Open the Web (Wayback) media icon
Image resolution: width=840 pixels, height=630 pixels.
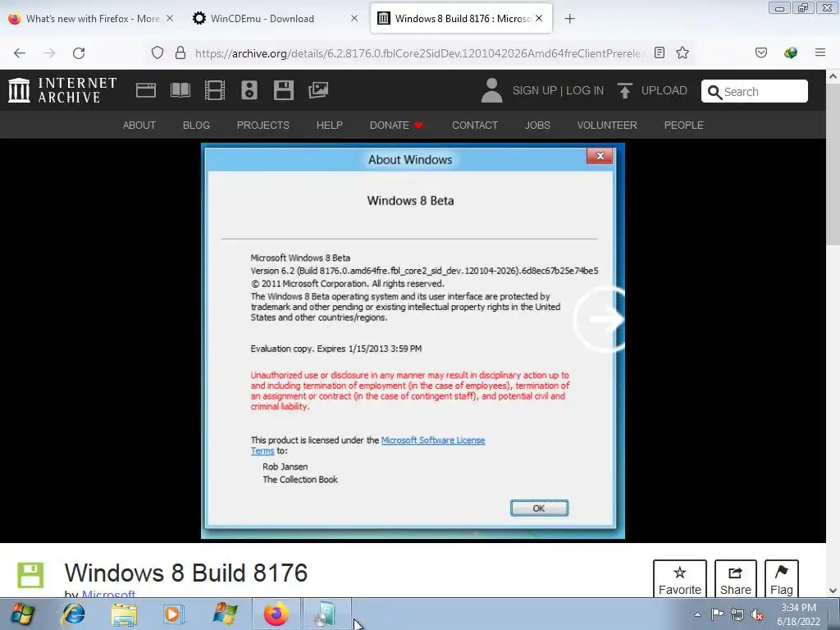click(x=146, y=90)
